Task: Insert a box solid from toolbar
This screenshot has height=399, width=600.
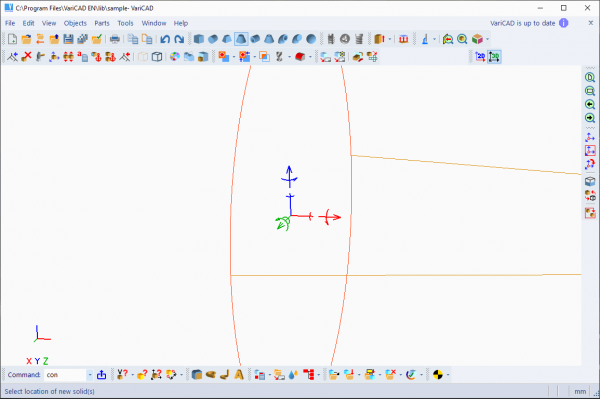Action: [x=199, y=39]
